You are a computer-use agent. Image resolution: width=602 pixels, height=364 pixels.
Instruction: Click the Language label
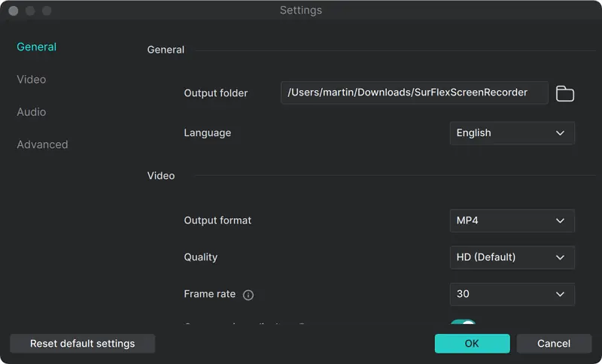208,133
